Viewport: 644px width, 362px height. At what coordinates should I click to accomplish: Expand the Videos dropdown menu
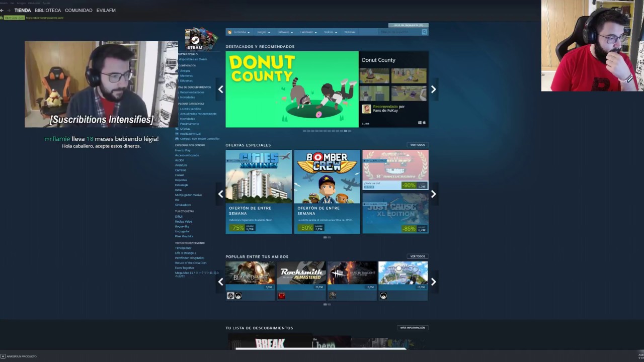(x=330, y=32)
